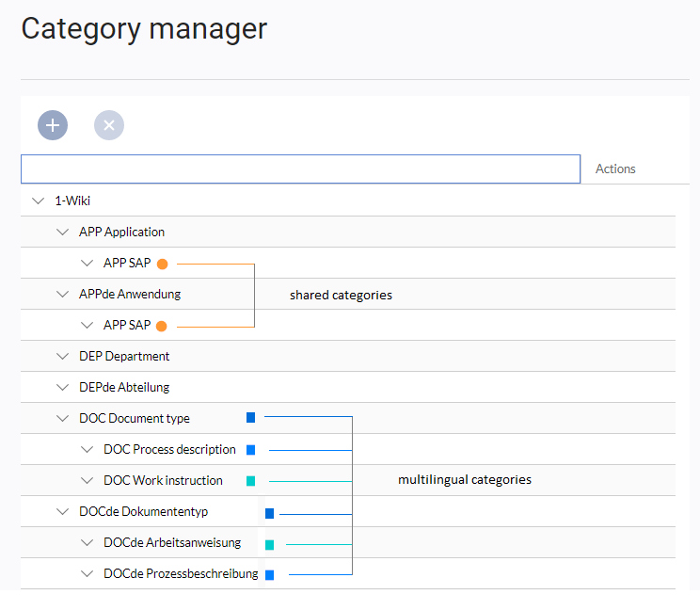Expand the DEPde Abteilung chevron
Viewport: 700px width, 610px height.
pyautogui.click(x=62, y=387)
